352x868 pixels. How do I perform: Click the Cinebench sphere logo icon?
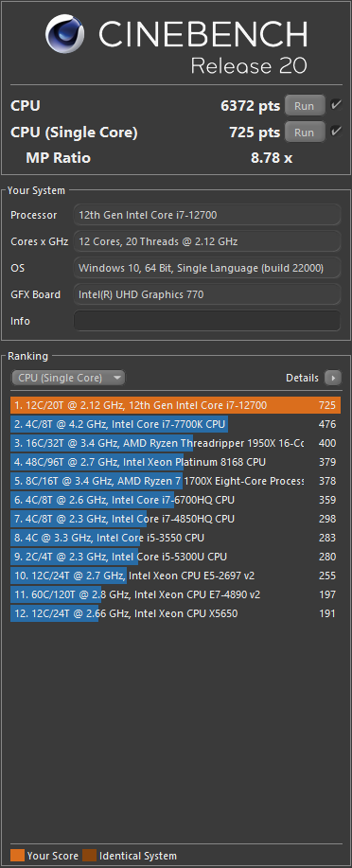pyautogui.click(x=64, y=34)
